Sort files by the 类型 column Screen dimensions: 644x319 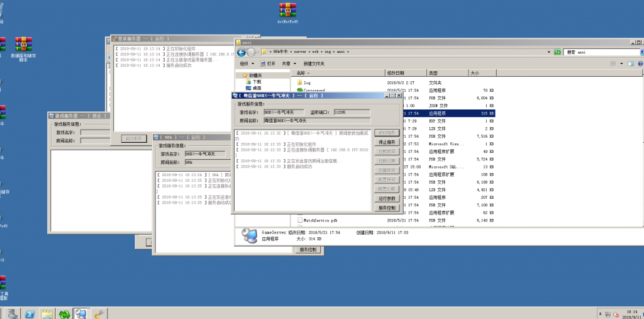[448, 73]
